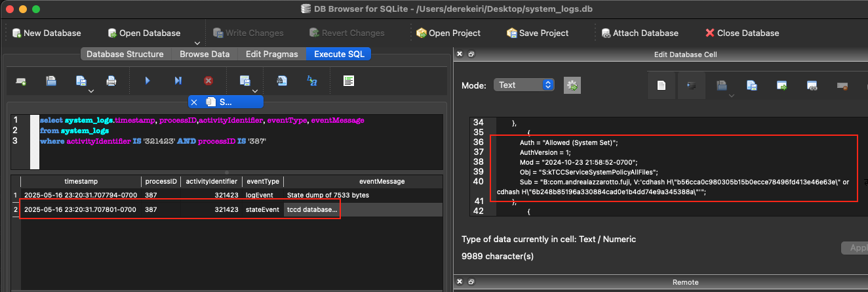Open a new SQL editor tab icon
The image size is (868, 292).
pos(21,81)
